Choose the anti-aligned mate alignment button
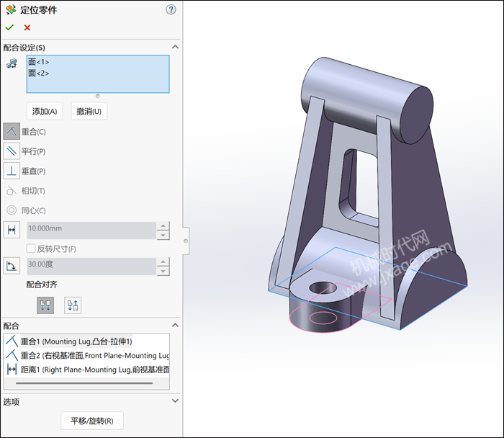The image size is (504, 438). click(73, 305)
